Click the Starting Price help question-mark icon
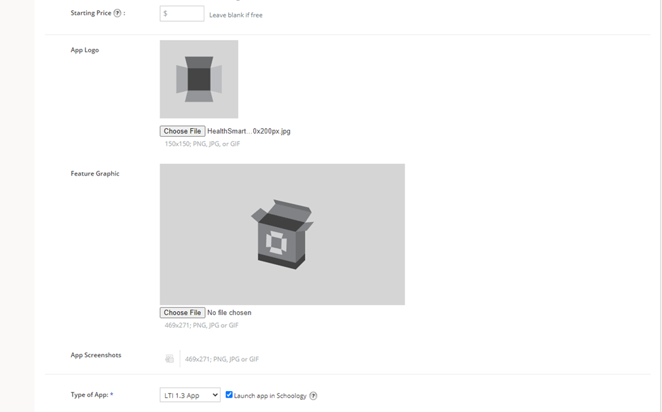 pos(117,13)
